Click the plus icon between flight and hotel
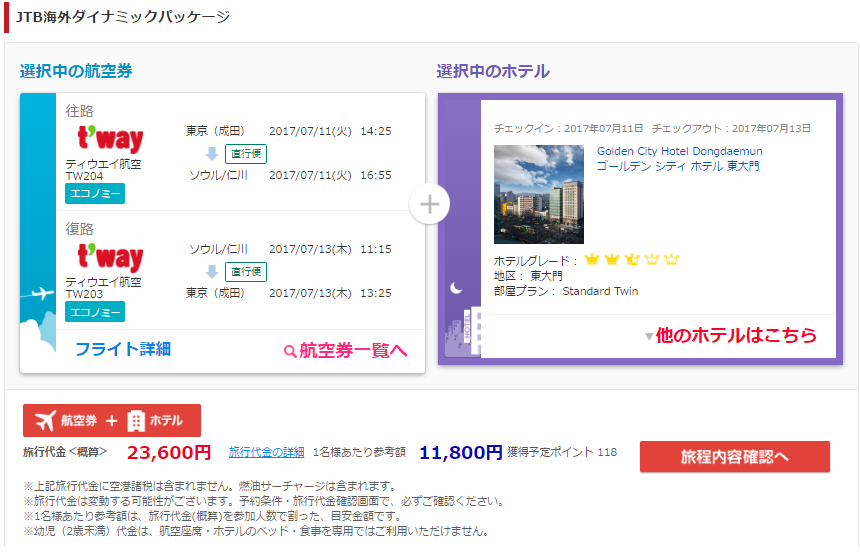Image resolution: width=860 pixels, height=552 pixels. (x=429, y=204)
